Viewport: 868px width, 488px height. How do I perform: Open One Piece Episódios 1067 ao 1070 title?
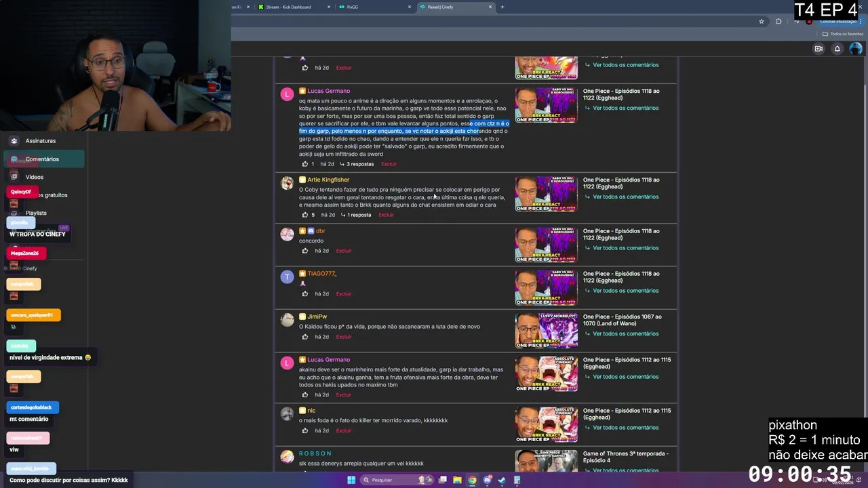point(623,321)
